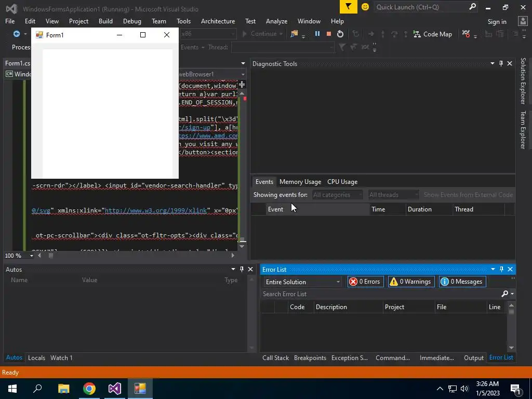Toggle the 0 Warnings filter
The image size is (532, 399).
point(411,282)
